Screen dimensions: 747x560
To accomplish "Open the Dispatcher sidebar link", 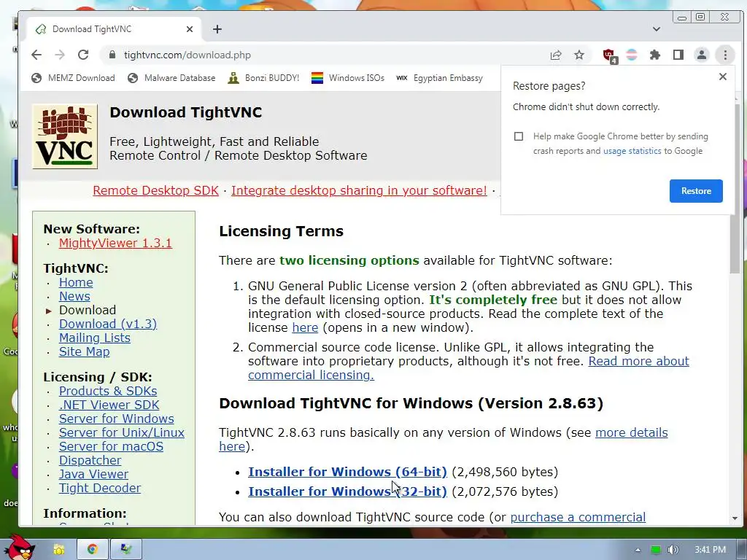I will pyautogui.click(x=90, y=460).
